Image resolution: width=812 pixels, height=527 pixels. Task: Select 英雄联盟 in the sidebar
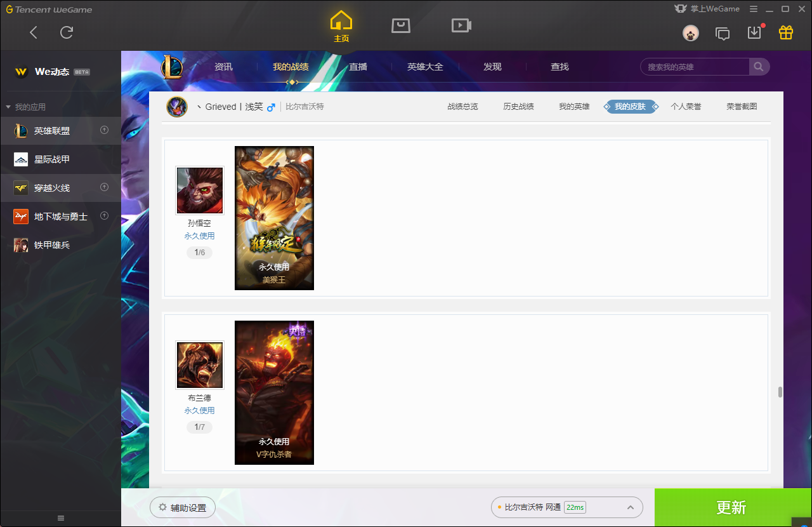click(x=60, y=131)
